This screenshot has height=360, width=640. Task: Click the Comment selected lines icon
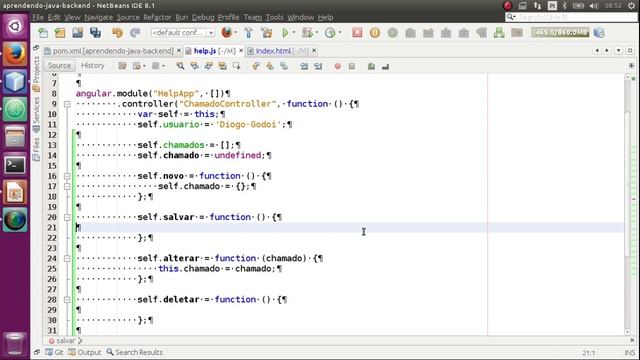click(x=371, y=66)
